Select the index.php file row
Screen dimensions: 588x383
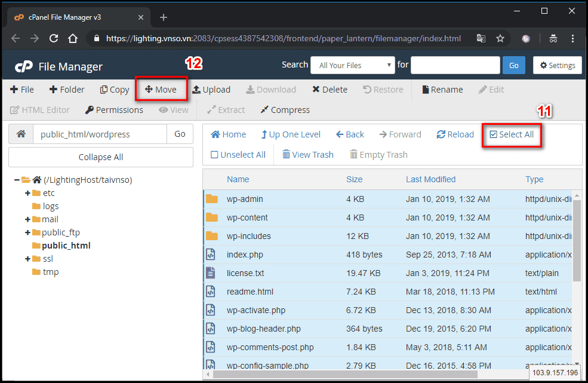click(388, 255)
